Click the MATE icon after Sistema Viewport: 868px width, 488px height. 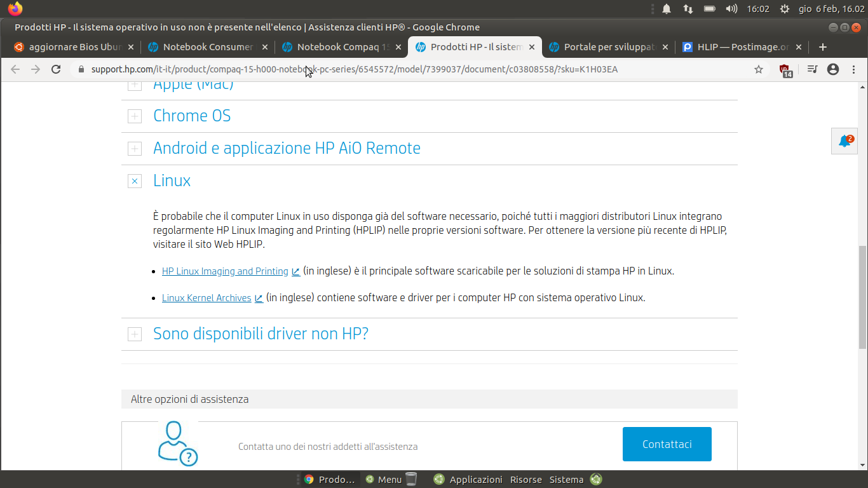coord(595,479)
